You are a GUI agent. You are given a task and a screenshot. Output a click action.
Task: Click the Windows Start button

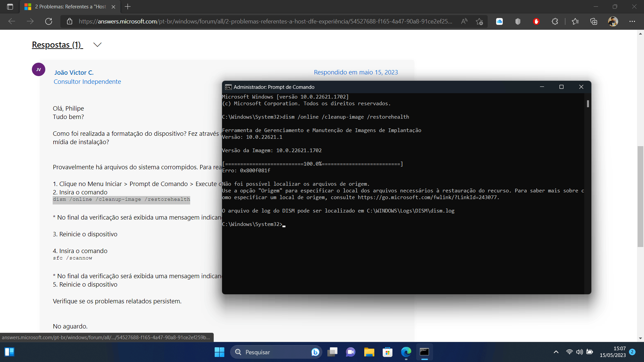tap(219, 352)
